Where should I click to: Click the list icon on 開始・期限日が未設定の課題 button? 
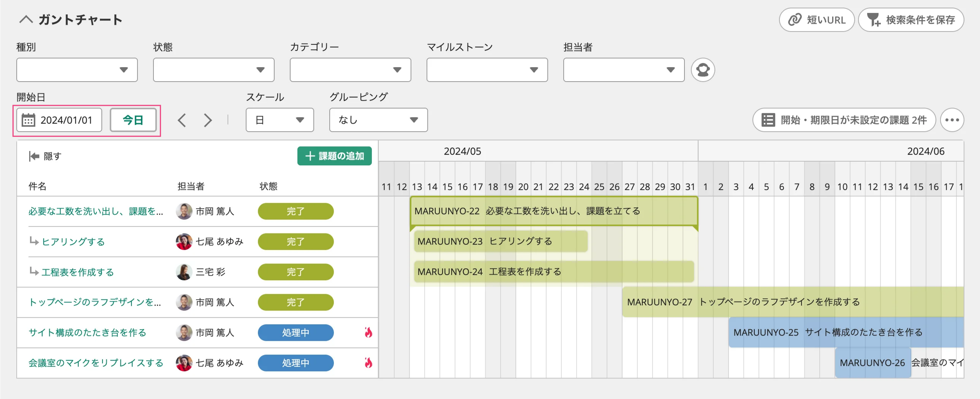768,120
